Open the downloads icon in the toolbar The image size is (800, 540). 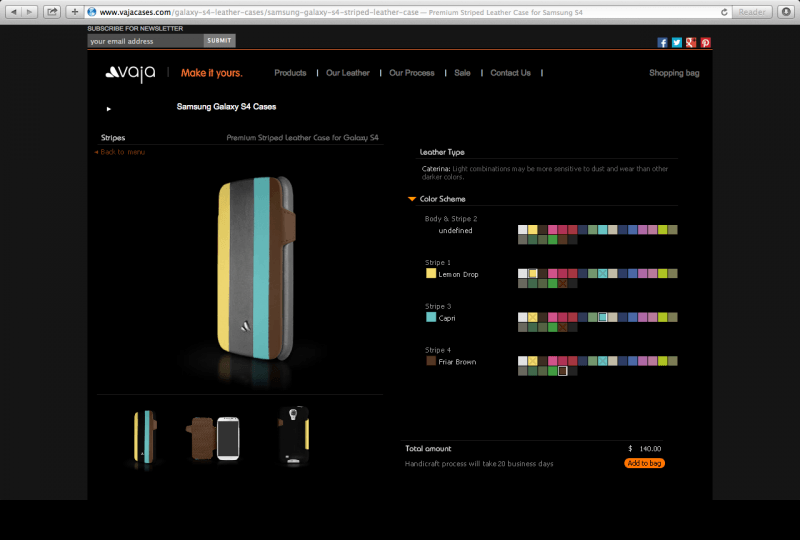786,12
